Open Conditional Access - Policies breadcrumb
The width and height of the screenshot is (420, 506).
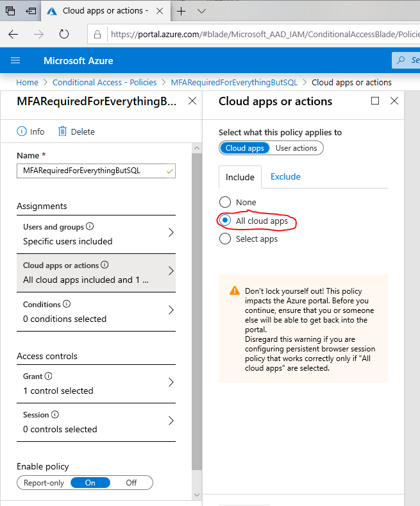click(x=105, y=82)
